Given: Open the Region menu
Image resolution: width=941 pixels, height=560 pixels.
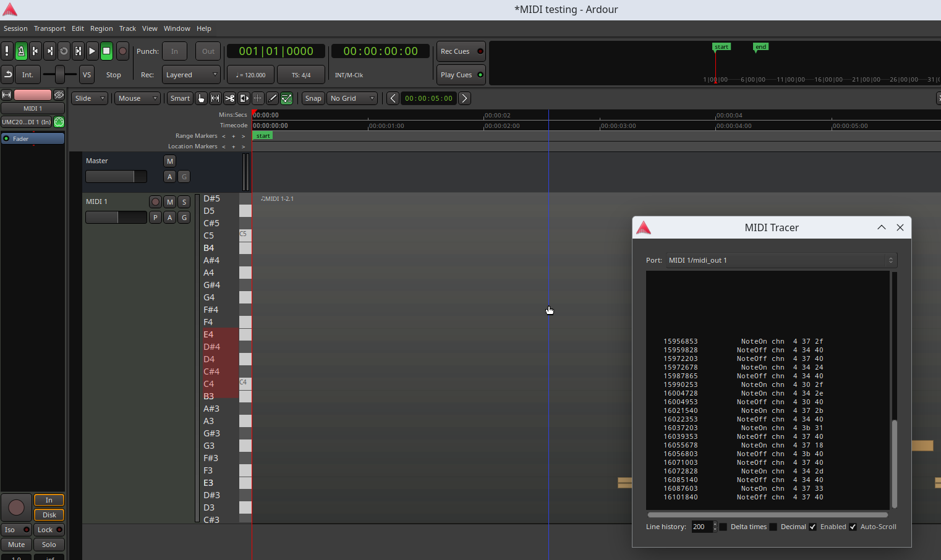Looking at the screenshot, I should pyautogui.click(x=101, y=28).
